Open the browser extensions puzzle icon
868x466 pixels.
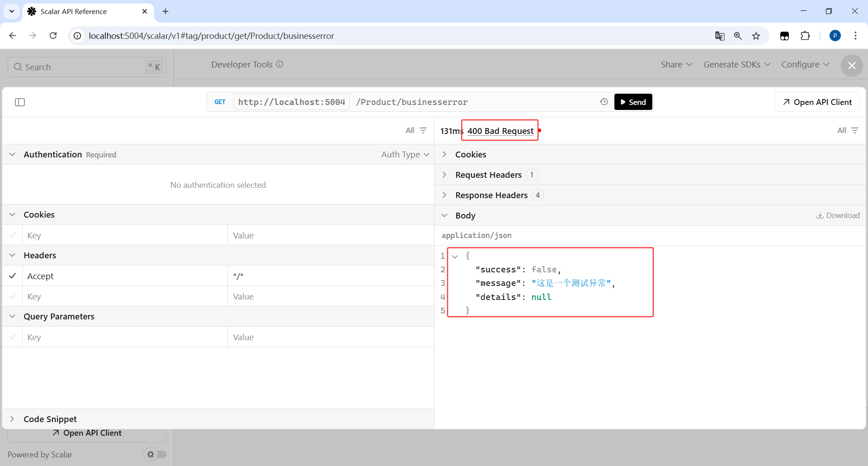(805, 36)
